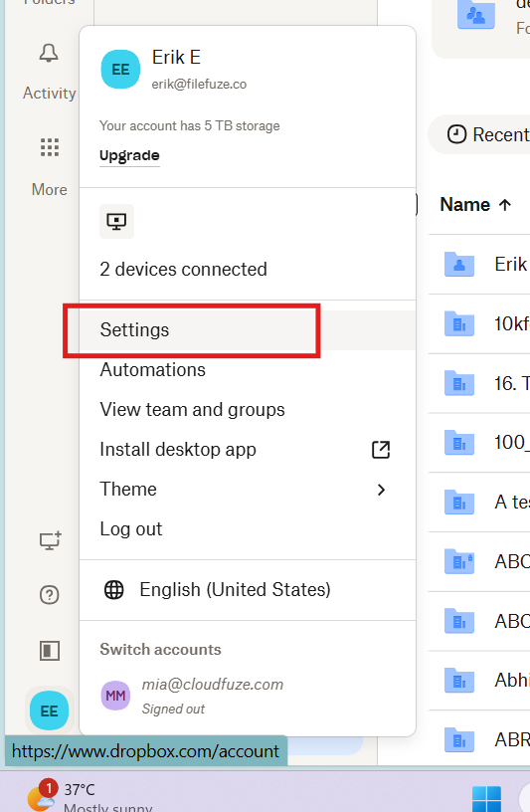
Task: Select Install desktop app entry
Action: pyautogui.click(x=248, y=450)
